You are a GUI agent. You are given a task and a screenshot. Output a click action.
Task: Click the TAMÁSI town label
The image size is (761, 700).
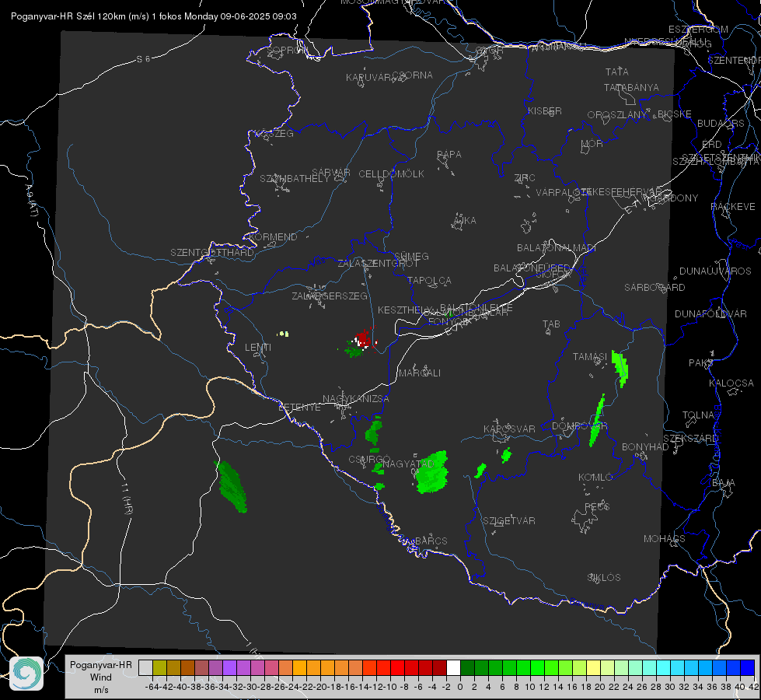[x=590, y=357]
